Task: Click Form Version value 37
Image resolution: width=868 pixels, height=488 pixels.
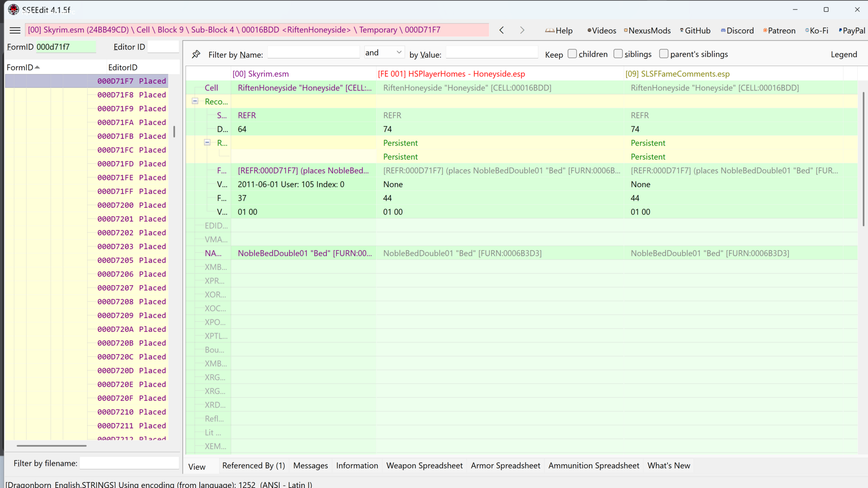Action: point(303,198)
